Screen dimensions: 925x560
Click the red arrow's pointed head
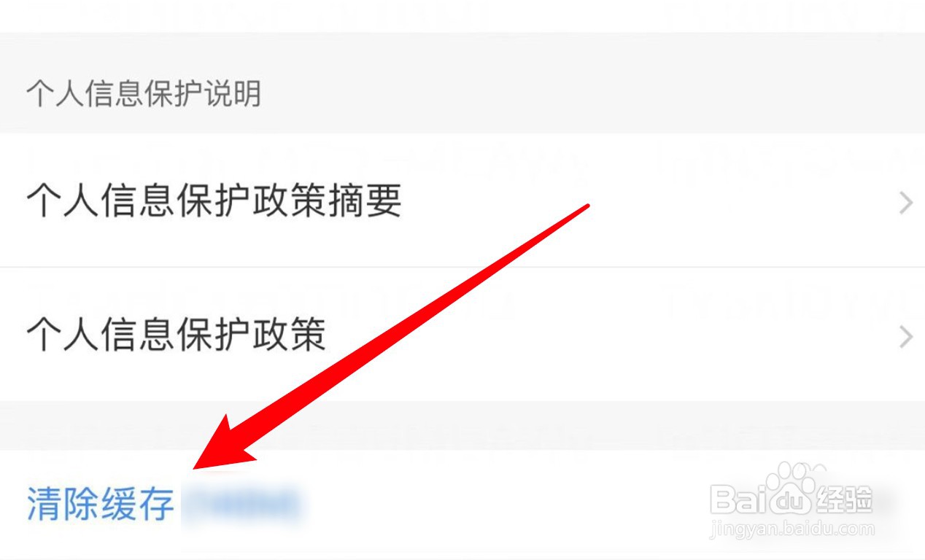click(x=219, y=445)
